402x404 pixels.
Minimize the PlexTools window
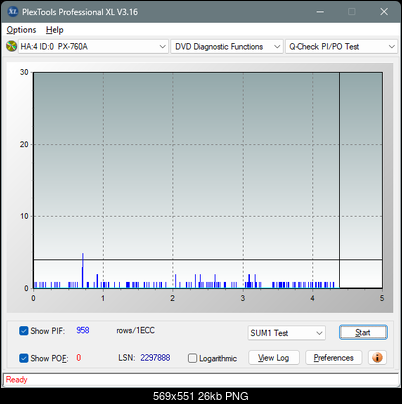(320, 12)
